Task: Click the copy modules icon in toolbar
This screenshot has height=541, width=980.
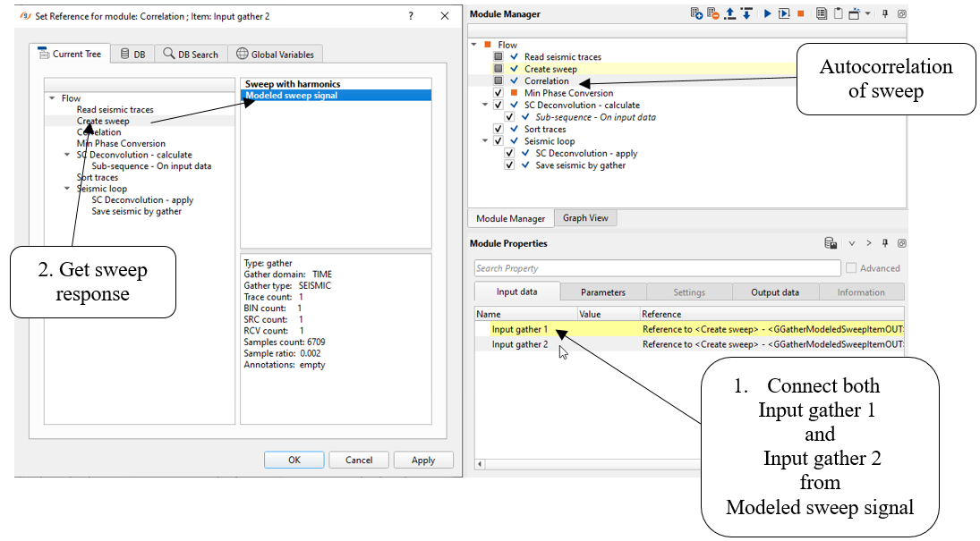Action: click(x=822, y=13)
